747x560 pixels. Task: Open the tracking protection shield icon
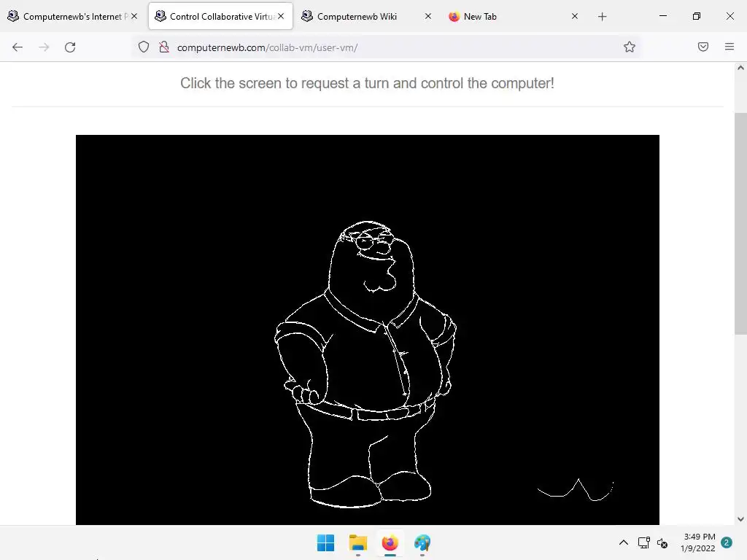[144, 47]
